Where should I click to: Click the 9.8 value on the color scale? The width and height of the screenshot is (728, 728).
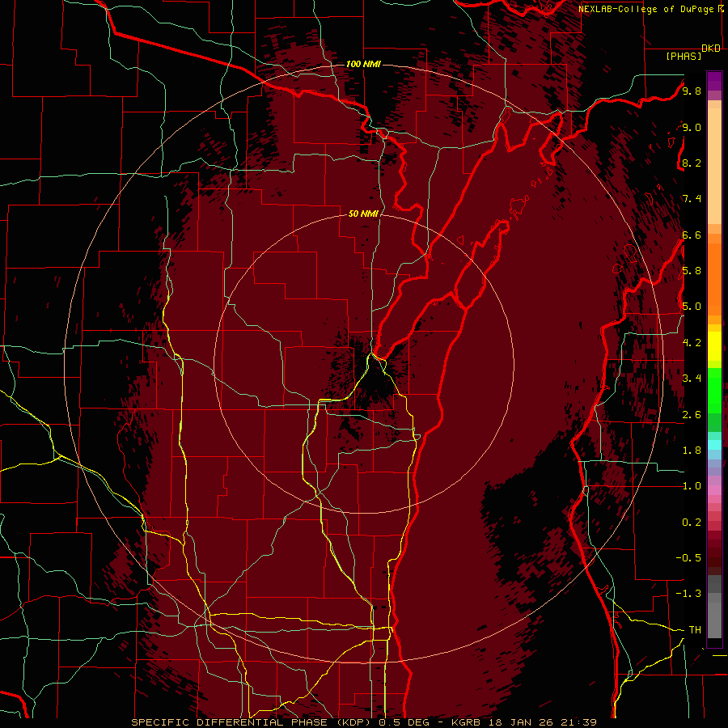[692, 91]
